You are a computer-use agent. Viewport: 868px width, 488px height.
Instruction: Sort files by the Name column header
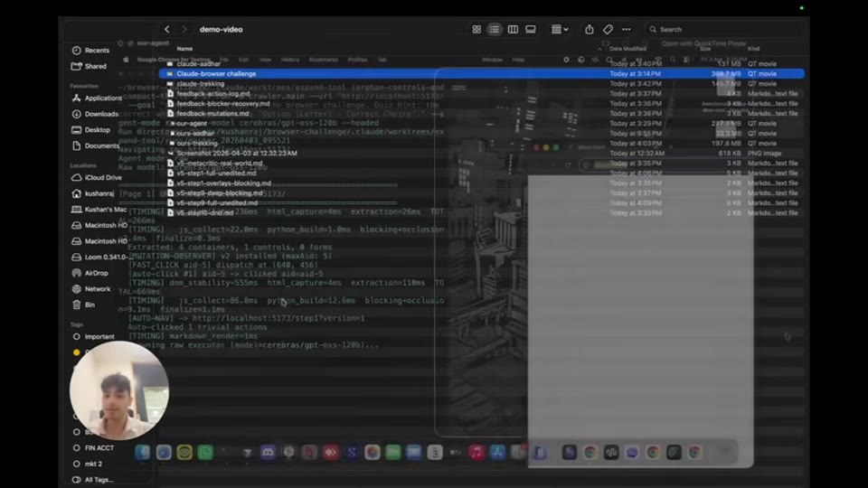[x=184, y=49]
